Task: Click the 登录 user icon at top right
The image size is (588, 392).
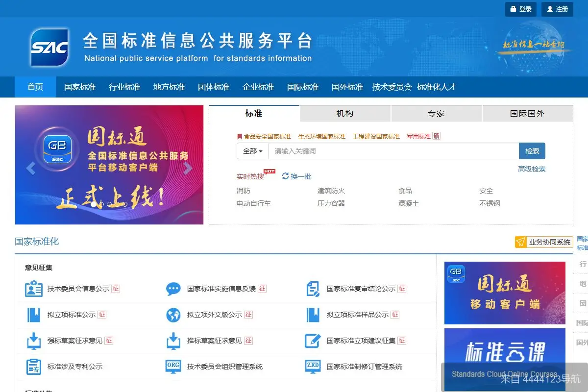Action: coord(513,9)
